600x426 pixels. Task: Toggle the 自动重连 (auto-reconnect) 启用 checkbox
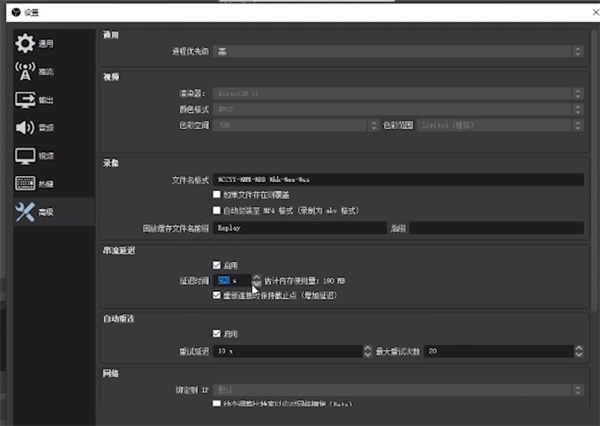point(218,334)
